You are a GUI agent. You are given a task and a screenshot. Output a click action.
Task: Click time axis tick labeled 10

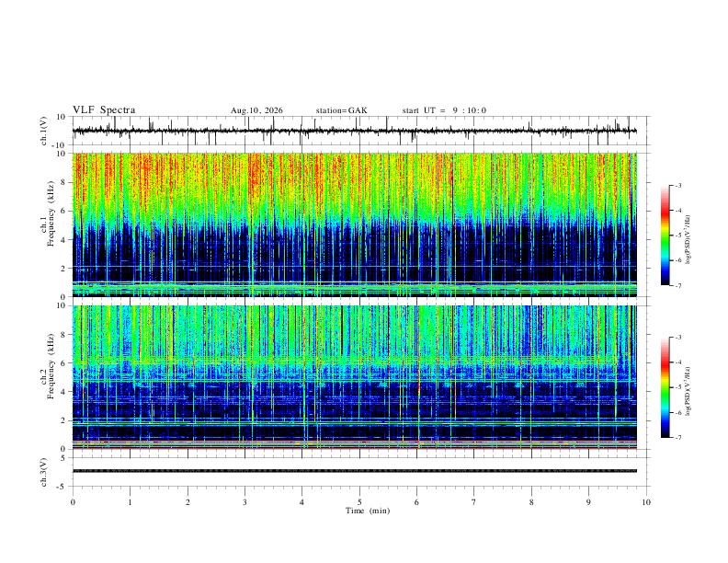click(646, 502)
